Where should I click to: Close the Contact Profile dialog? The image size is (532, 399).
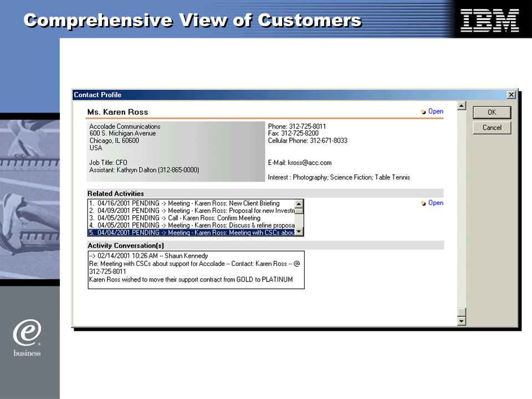pyautogui.click(x=511, y=95)
